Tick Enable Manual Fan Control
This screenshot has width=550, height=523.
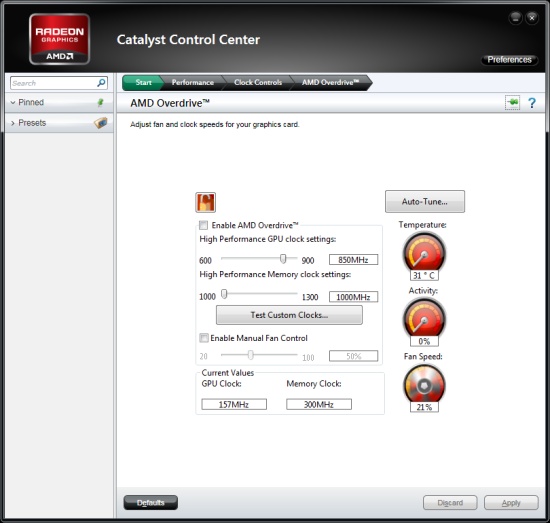coord(203,338)
